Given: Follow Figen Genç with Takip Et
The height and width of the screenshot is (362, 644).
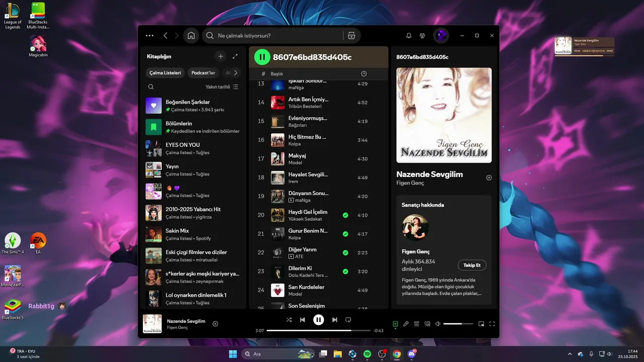Looking at the screenshot, I should tap(472, 265).
